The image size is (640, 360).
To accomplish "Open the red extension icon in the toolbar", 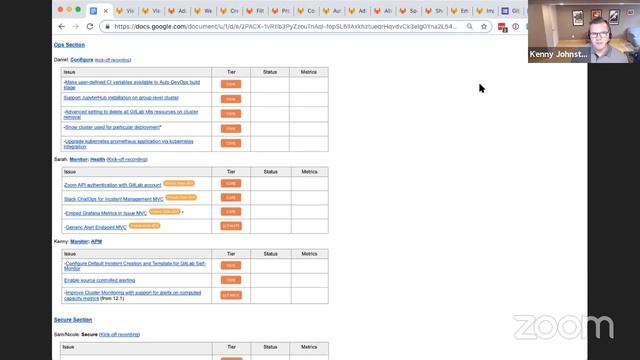I will coord(502,27).
